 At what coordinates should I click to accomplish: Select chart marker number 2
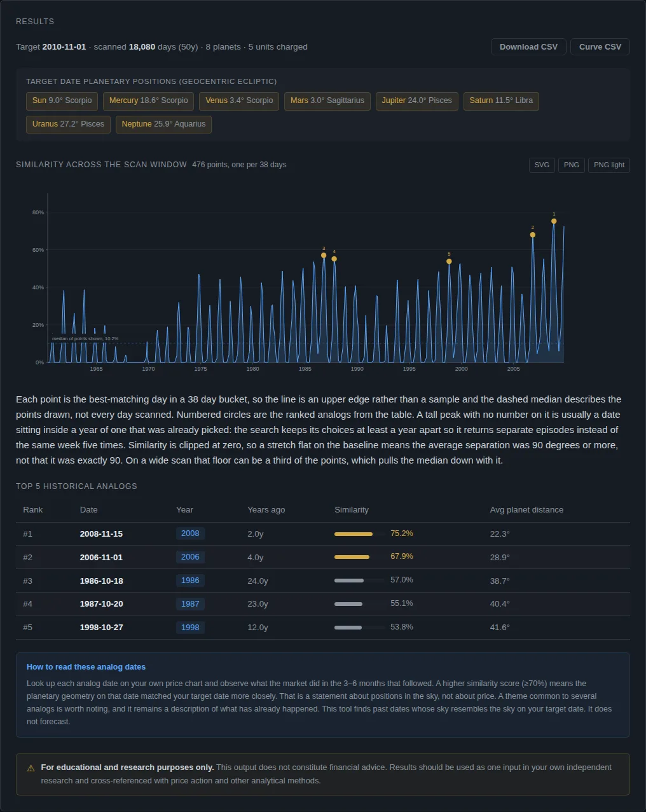point(533,235)
